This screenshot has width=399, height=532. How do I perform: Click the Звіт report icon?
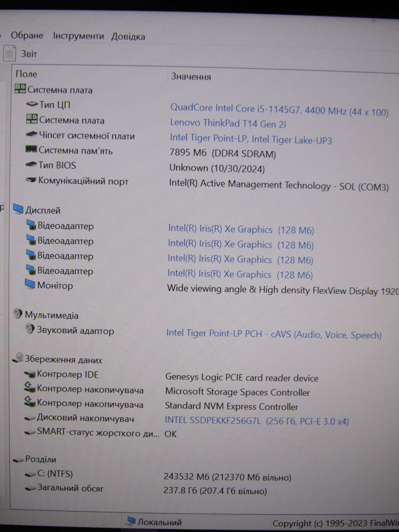pyautogui.click(x=9, y=53)
